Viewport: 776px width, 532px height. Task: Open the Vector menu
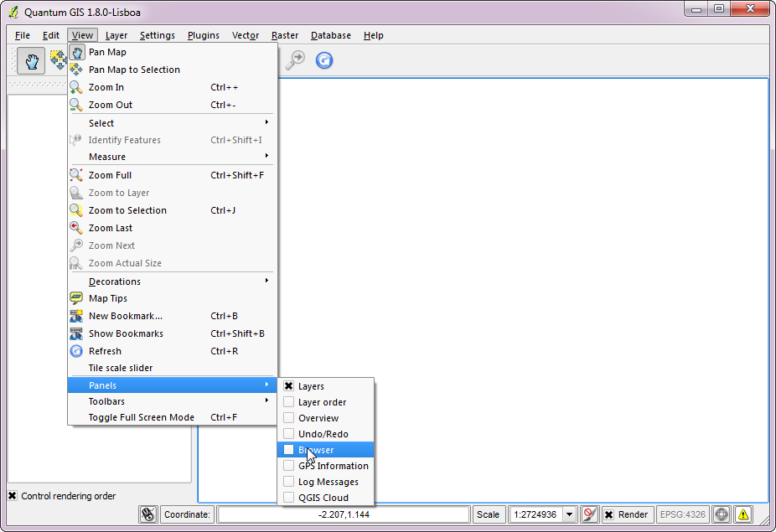[246, 35]
